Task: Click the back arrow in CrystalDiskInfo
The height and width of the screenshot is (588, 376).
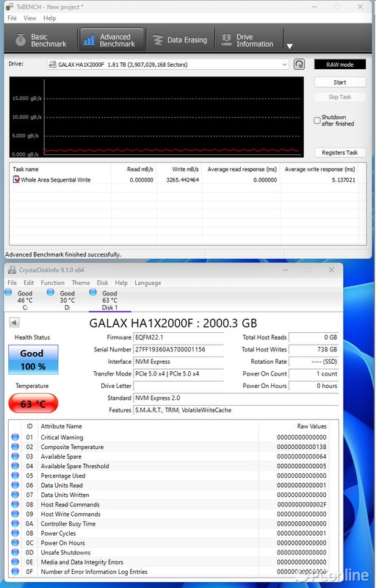Action: (x=14, y=323)
